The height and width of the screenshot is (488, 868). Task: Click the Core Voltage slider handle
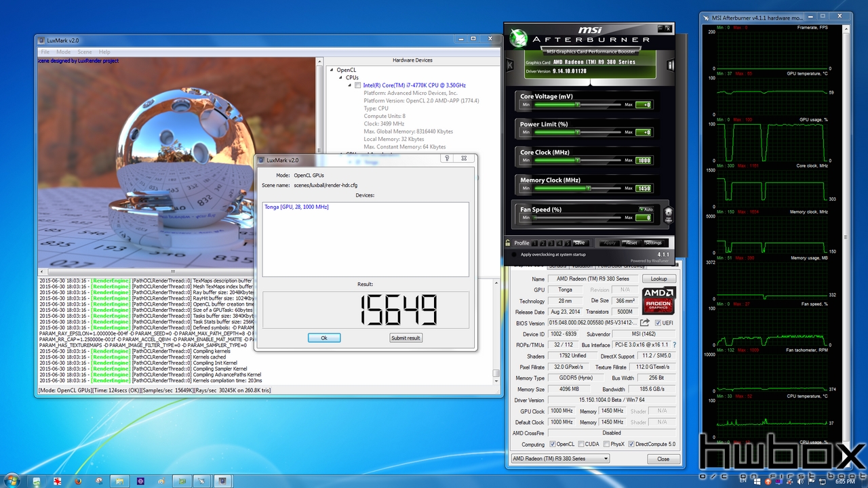click(x=577, y=104)
